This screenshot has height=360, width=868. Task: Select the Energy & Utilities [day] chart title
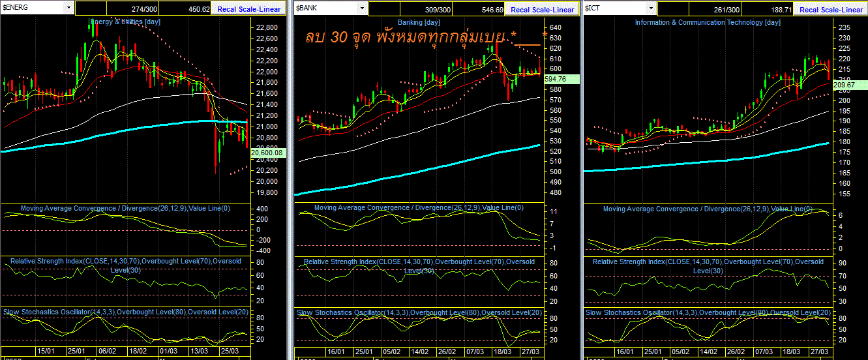[125, 22]
